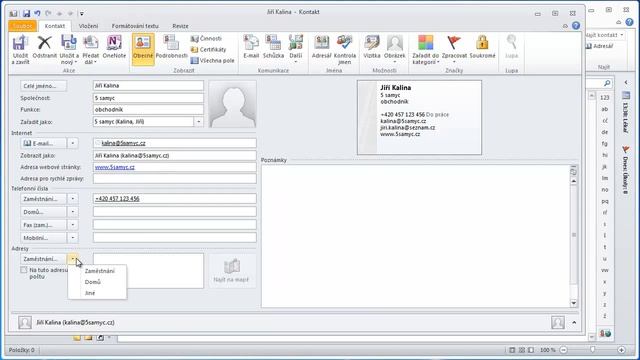Viewport: 640px width, 360px height.
Task: Switch to Revize tab
Action: tap(180, 26)
